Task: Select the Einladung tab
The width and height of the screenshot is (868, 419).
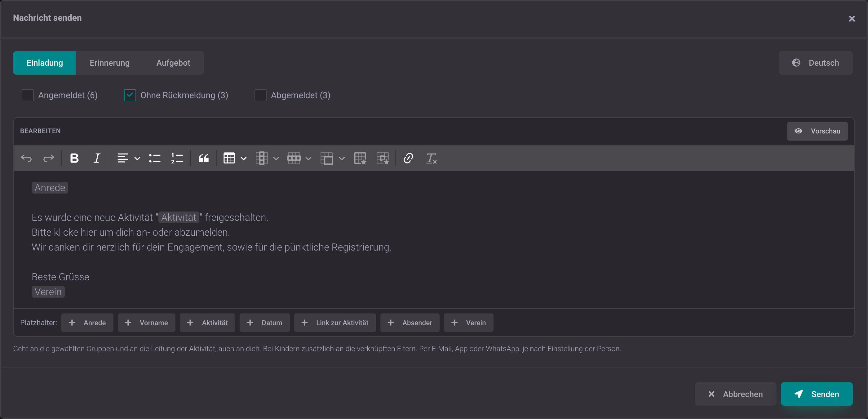Action: 44,63
